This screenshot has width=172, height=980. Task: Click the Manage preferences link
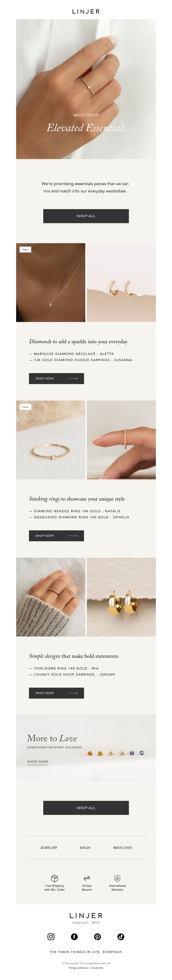click(x=78, y=968)
